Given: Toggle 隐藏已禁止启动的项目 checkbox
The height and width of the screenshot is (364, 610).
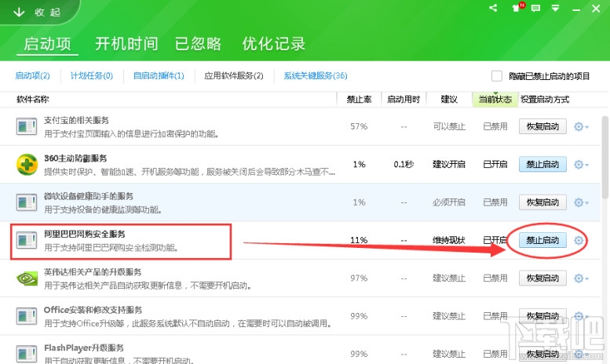Looking at the screenshot, I should pyautogui.click(x=497, y=76).
